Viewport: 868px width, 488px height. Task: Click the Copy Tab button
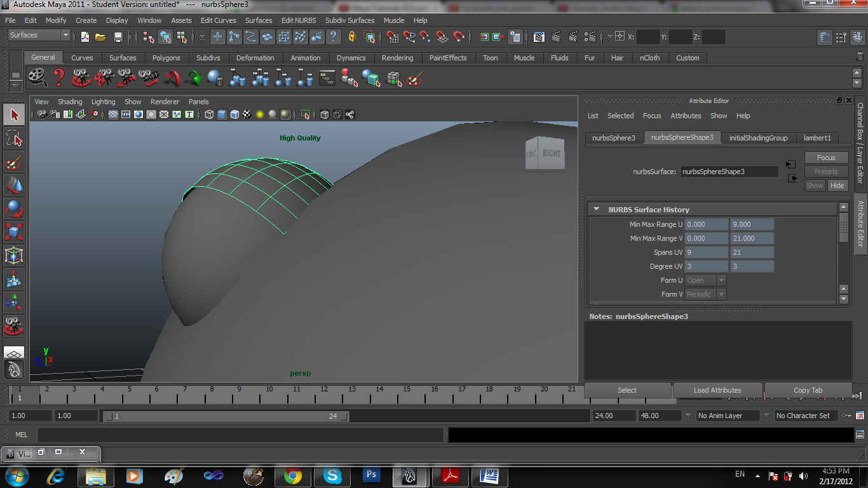[x=808, y=390]
